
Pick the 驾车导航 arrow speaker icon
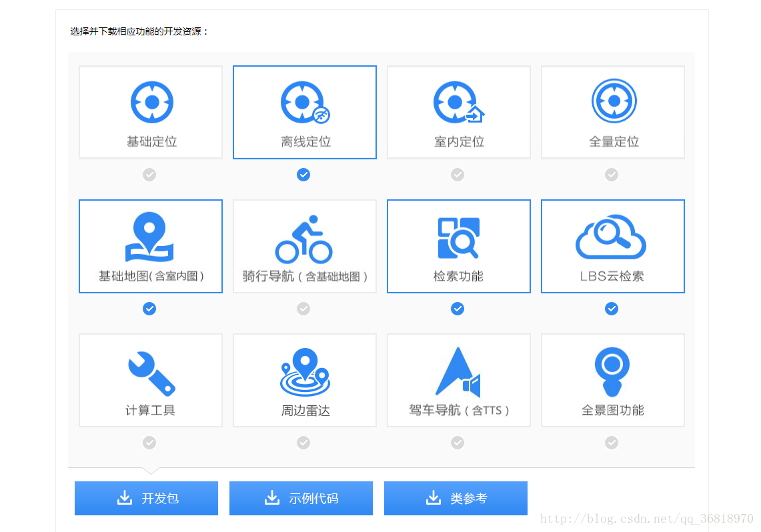pos(458,372)
